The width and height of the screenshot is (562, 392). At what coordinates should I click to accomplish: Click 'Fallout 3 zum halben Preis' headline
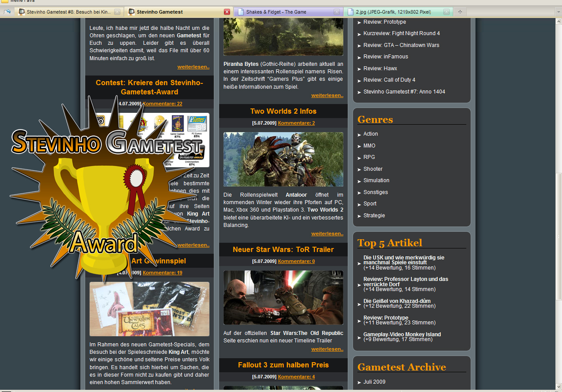pos(283,365)
